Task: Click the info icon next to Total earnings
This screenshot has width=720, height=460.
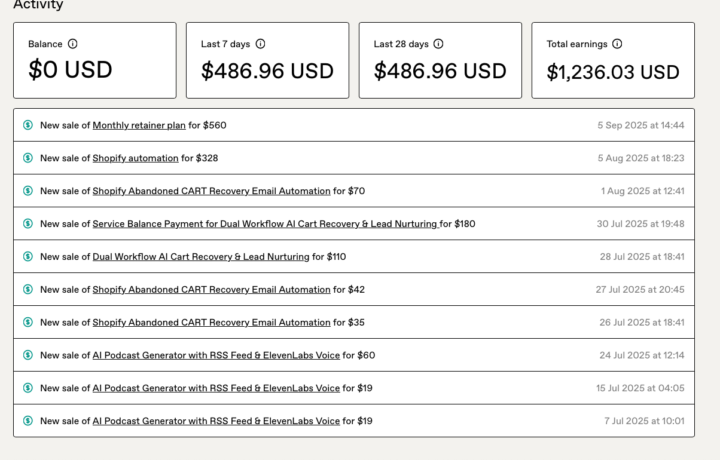Action: [617, 44]
